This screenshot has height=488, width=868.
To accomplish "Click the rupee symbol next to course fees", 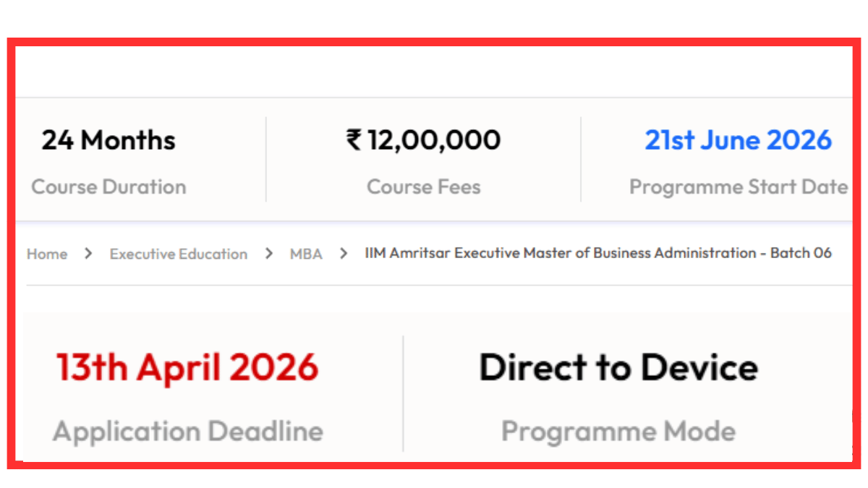I will click(354, 140).
